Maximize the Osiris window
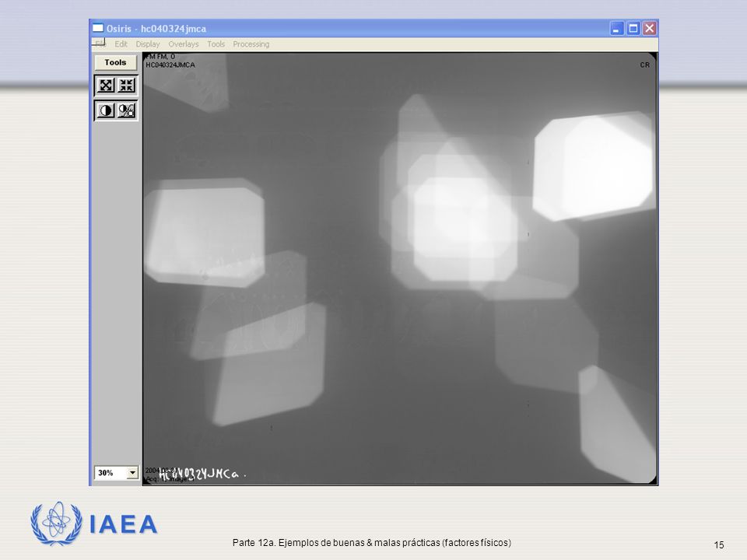This screenshot has height=560, width=747. coord(633,29)
